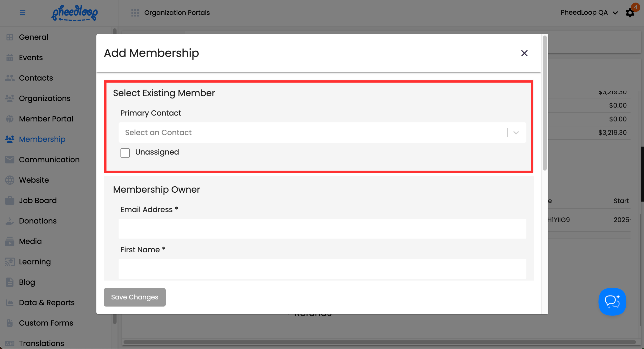644x349 pixels.
Task: Click into the First Name field
Action: click(x=322, y=269)
